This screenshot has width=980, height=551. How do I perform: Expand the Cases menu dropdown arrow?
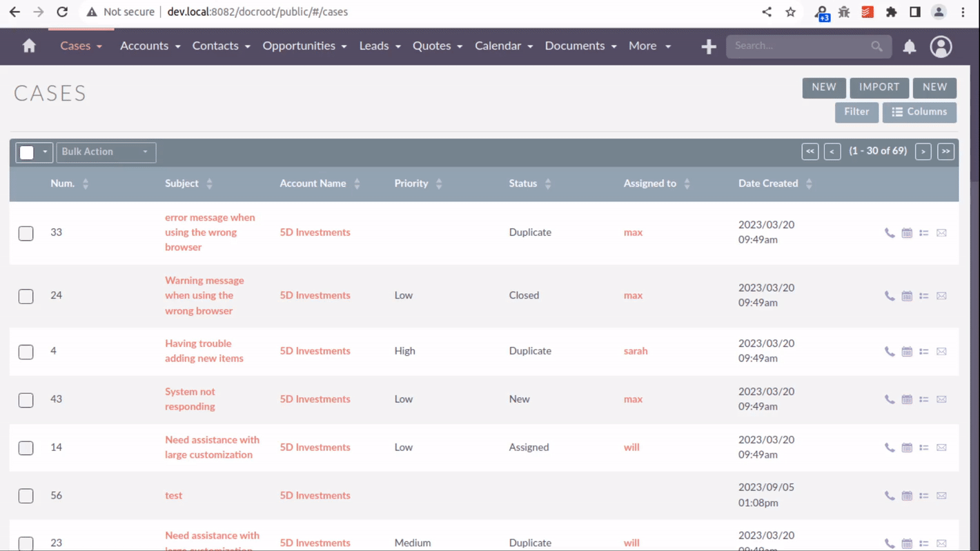tap(97, 46)
